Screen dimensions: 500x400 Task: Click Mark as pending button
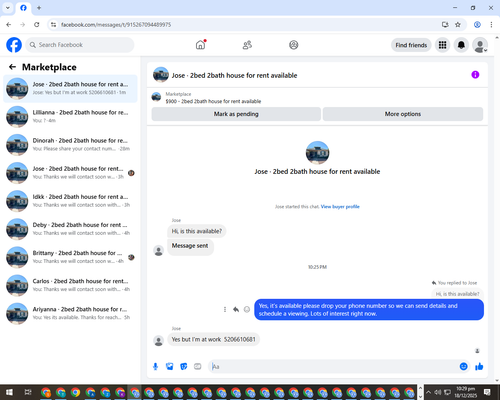point(236,114)
